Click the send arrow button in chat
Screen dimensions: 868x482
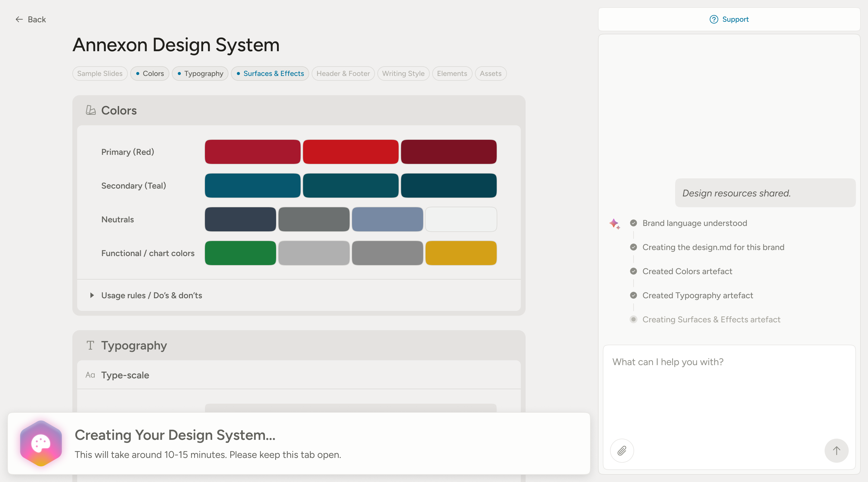click(x=836, y=450)
